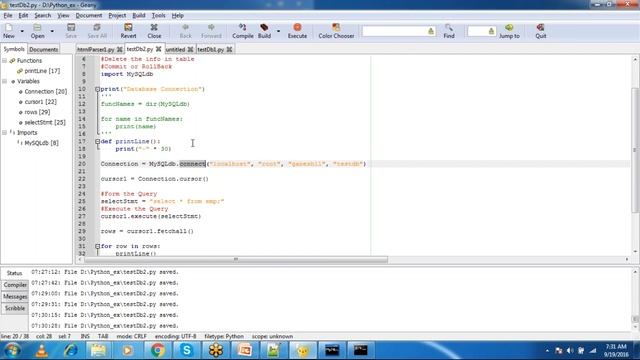The image size is (640, 360).
Task: Fold def printLine at line 17
Action: tap(97, 141)
